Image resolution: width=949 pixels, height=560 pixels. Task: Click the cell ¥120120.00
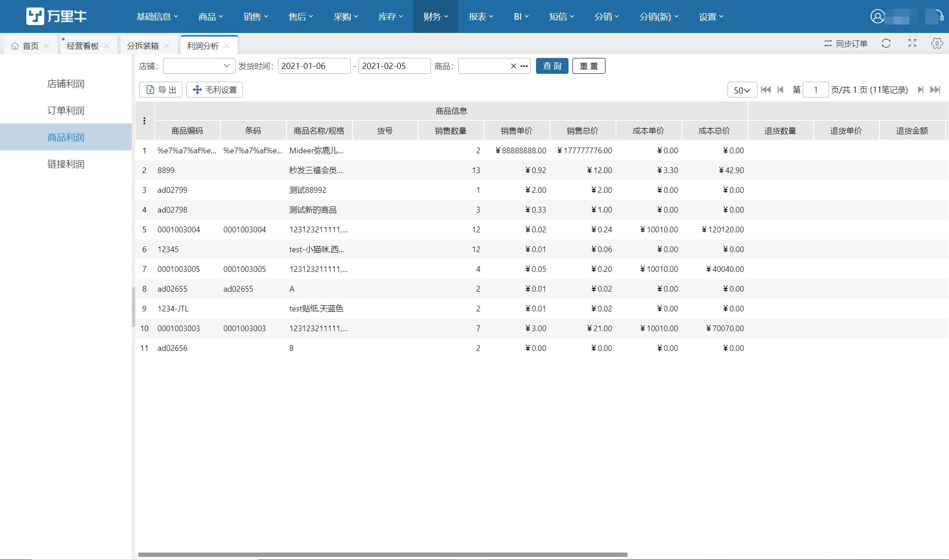pos(723,229)
